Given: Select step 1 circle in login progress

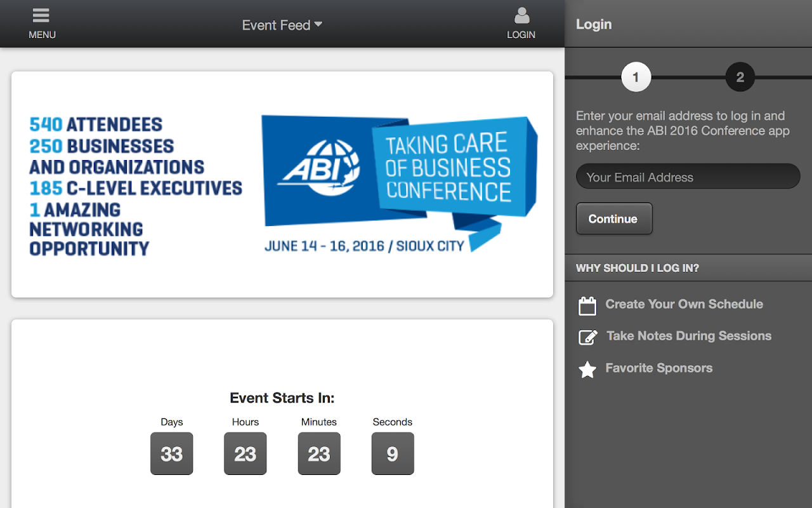Looking at the screenshot, I should point(636,77).
